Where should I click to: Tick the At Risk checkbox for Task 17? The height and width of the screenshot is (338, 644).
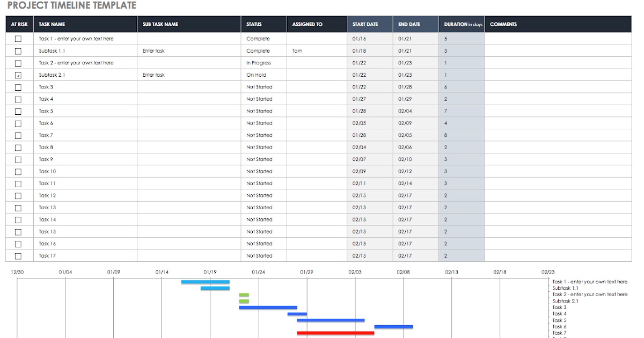coord(18,256)
